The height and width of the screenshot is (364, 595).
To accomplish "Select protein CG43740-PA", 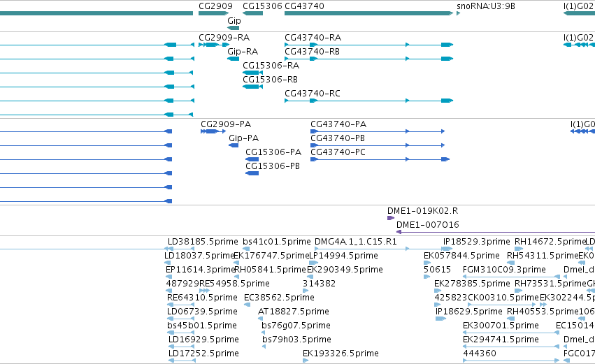I will tap(338, 124).
